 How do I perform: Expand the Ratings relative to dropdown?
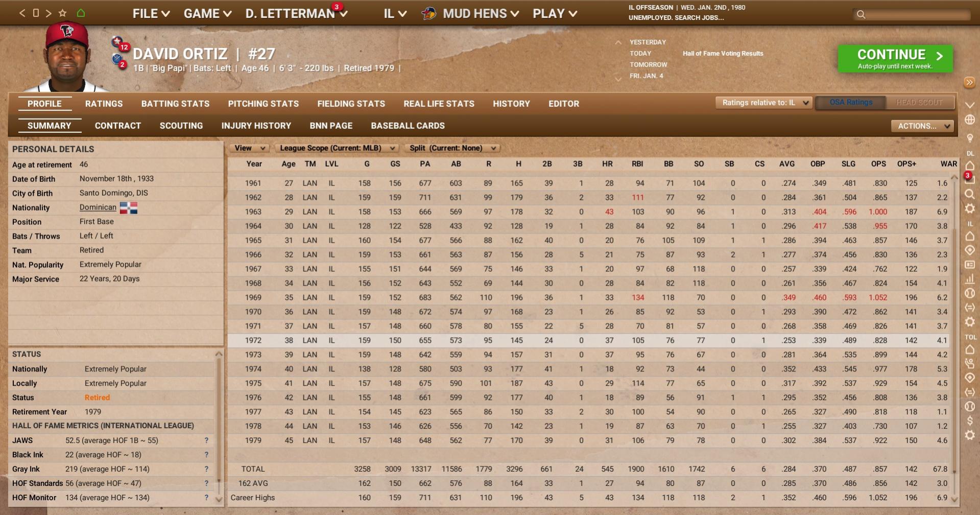click(x=763, y=102)
